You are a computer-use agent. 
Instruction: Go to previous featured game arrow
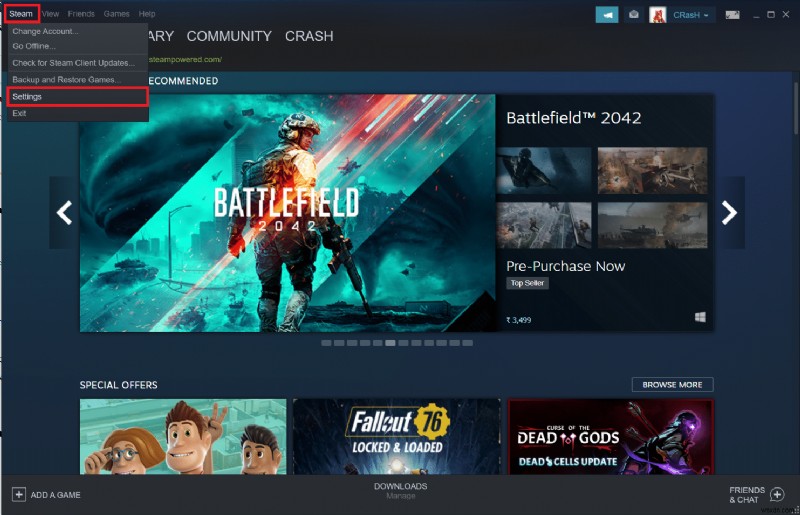[x=64, y=213]
